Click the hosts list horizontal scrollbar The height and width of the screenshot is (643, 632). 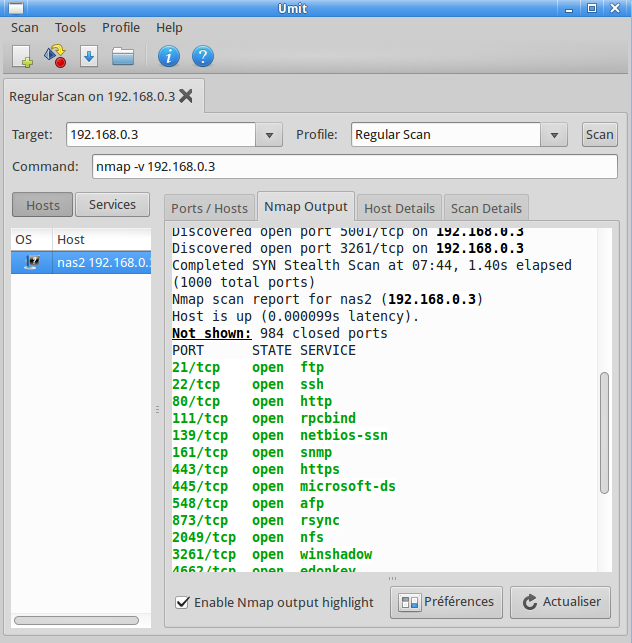76,620
